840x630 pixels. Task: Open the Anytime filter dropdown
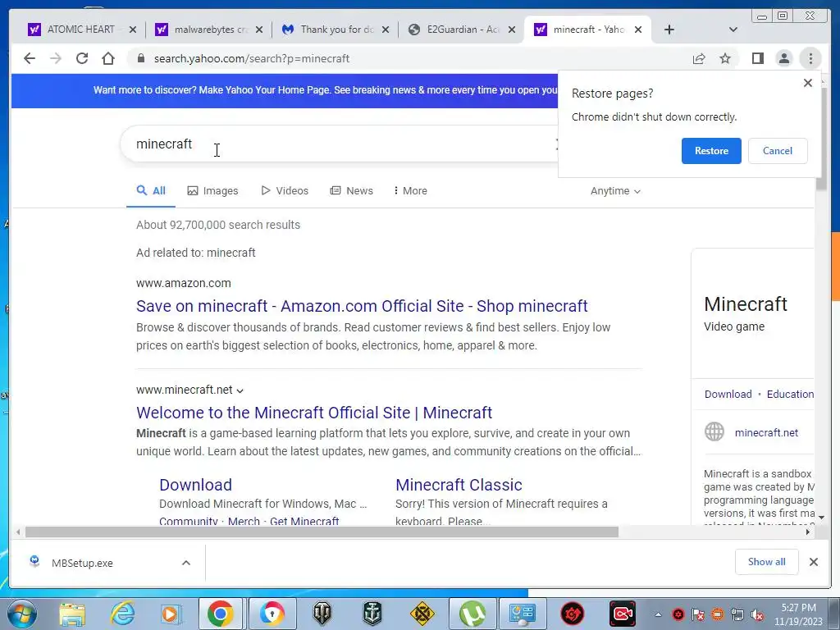point(615,190)
